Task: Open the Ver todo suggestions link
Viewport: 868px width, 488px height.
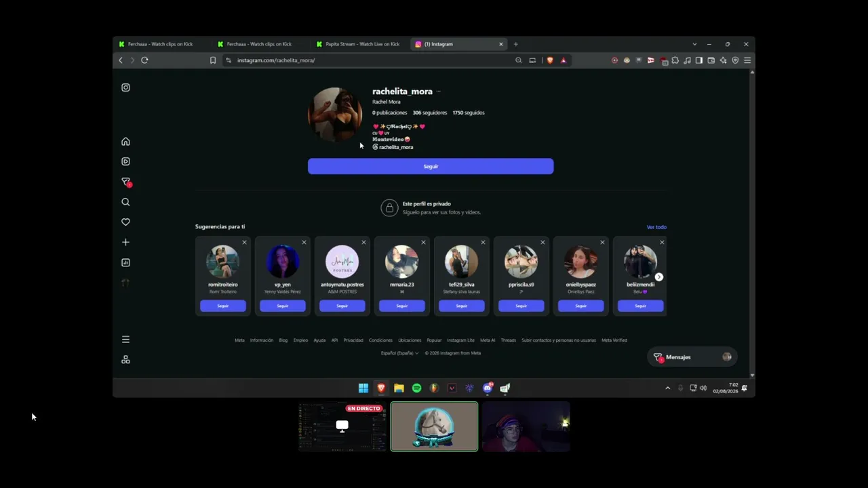Action: [x=656, y=227]
